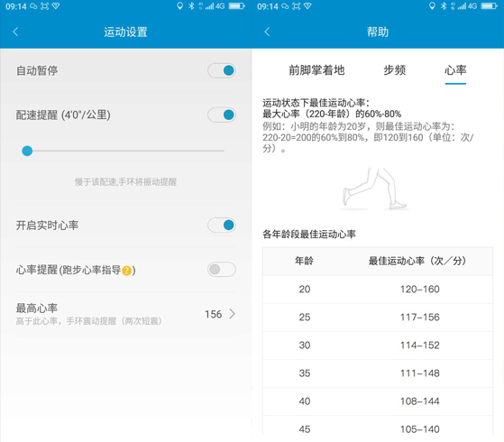Tap the 114–152 heart rate cell
The width and height of the screenshot is (504, 442).
click(x=420, y=345)
